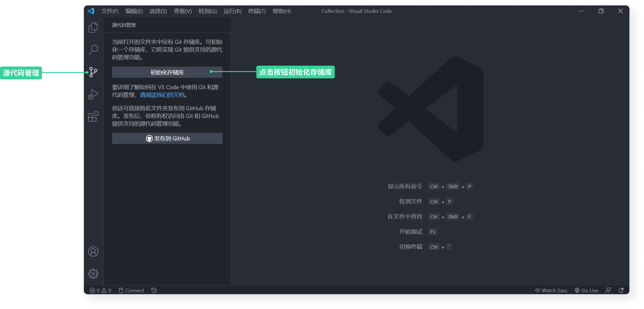This screenshot has width=644, height=309.
Task: Open the history clock icon in the status bar
Action: (154, 290)
